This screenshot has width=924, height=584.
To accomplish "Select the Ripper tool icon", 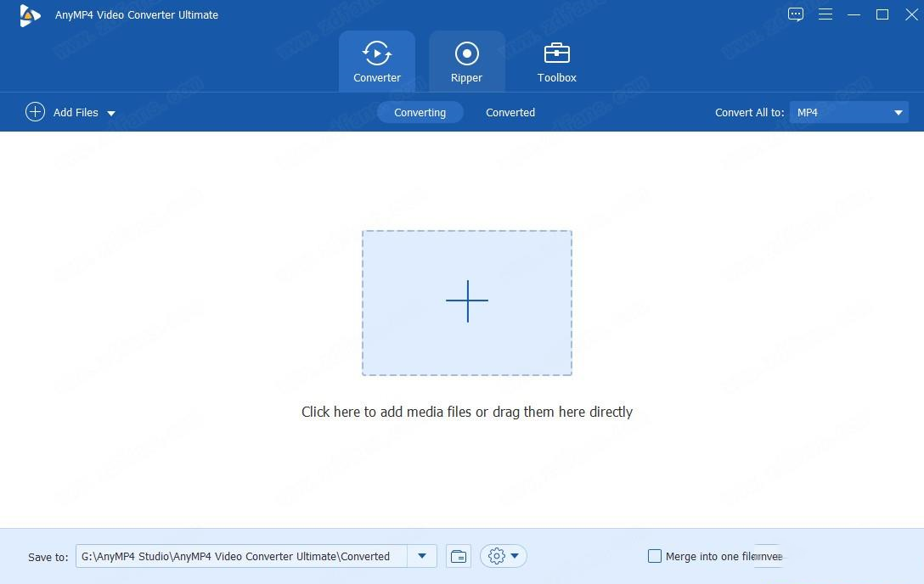I will [x=466, y=53].
